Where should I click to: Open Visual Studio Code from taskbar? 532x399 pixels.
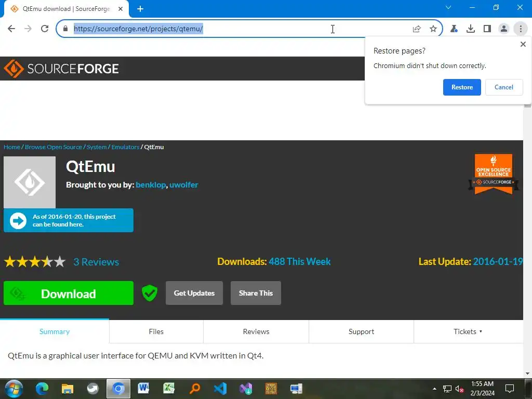pyautogui.click(x=220, y=389)
